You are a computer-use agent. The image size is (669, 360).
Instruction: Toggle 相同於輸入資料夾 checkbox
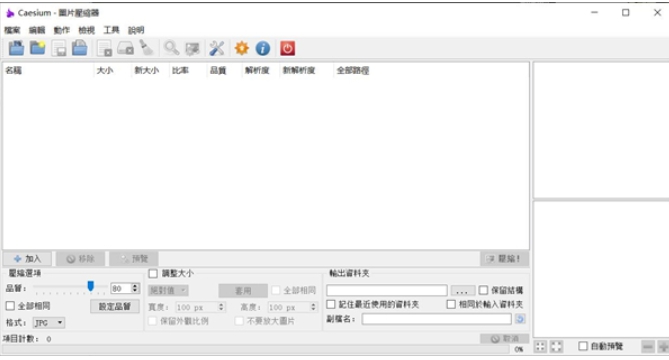coord(451,304)
